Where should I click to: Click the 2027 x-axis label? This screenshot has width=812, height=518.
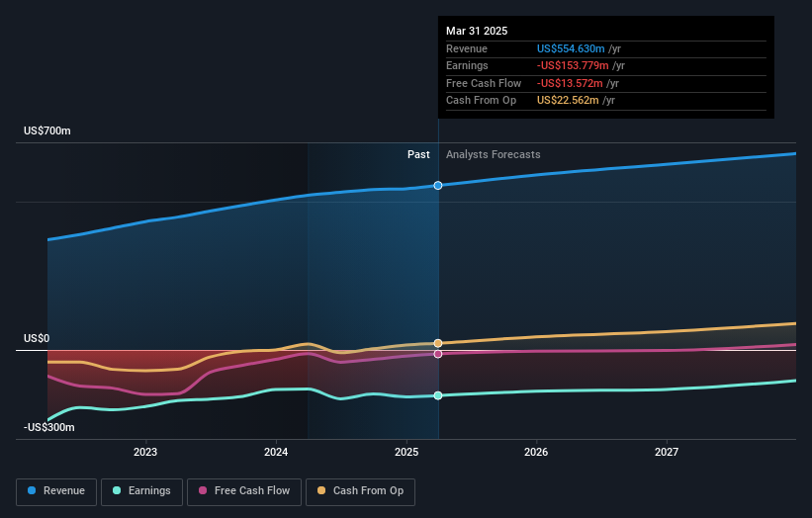[667, 452]
